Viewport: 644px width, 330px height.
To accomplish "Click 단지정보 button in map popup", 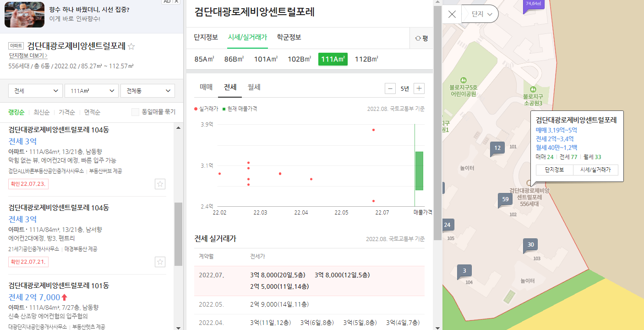I will point(554,170).
